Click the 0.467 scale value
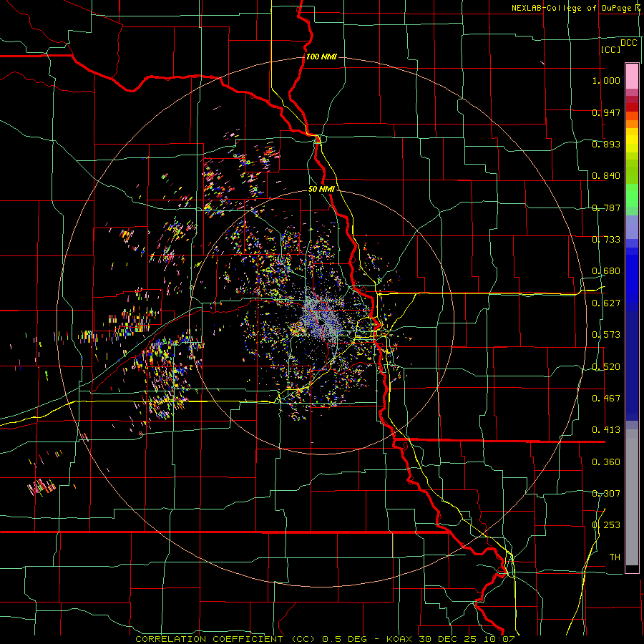This screenshot has height=644, width=644. (606, 399)
